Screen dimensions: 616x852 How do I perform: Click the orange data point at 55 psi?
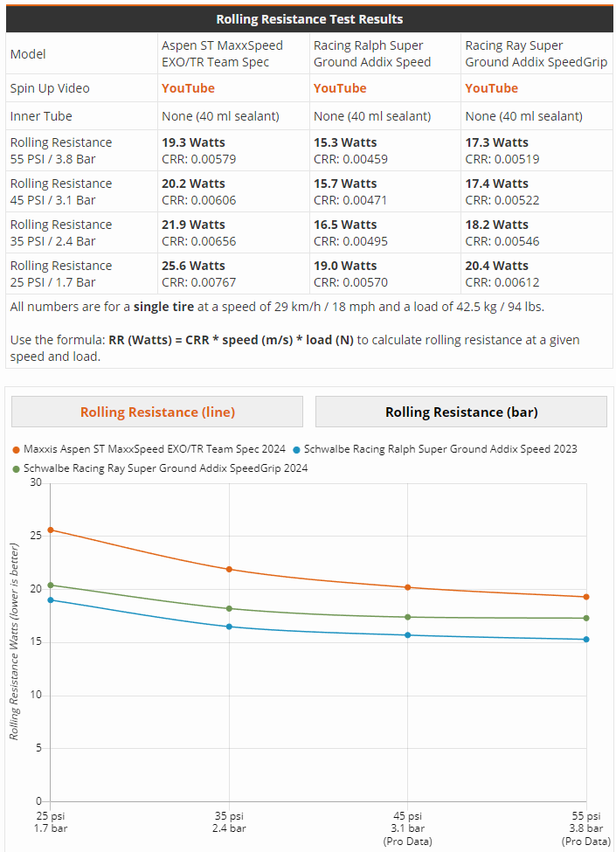pos(586,597)
